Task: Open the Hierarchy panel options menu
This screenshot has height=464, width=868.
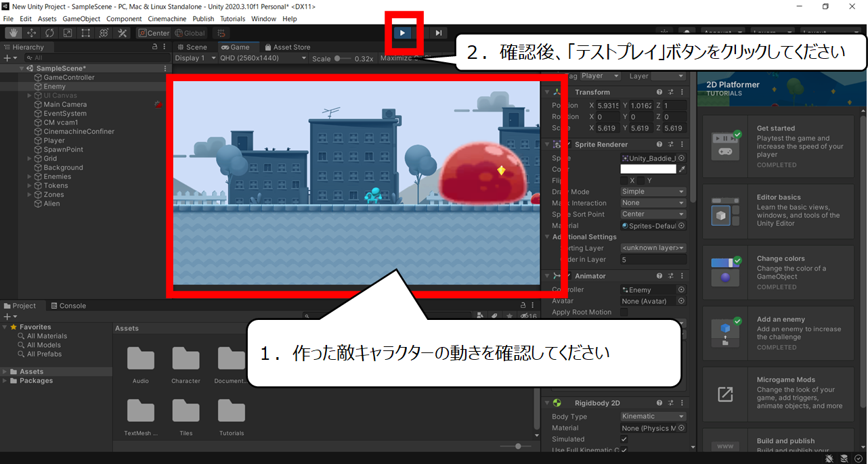Action: [166, 47]
